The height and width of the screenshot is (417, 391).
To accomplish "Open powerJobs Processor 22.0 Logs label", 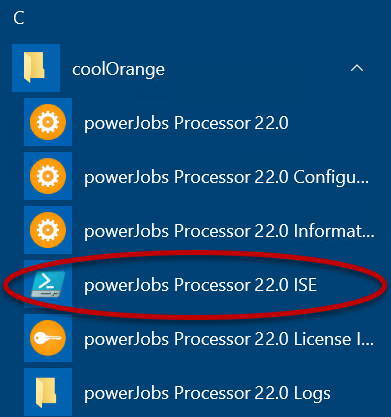I will tap(207, 393).
